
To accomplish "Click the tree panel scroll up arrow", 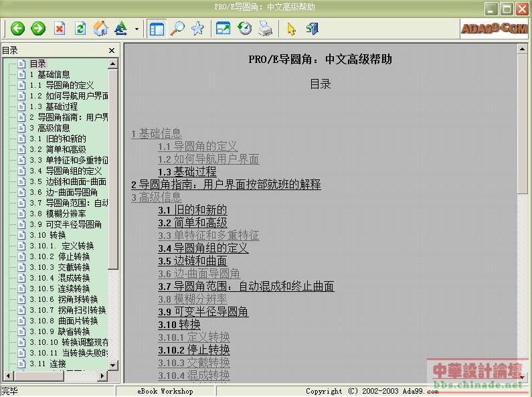I will tap(113, 64).
